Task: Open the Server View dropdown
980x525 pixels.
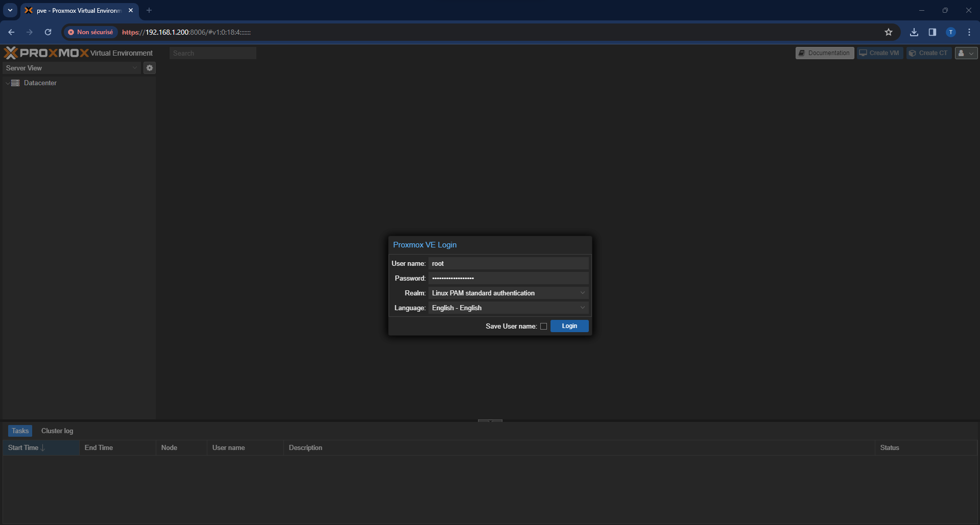Action: coord(71,68)
